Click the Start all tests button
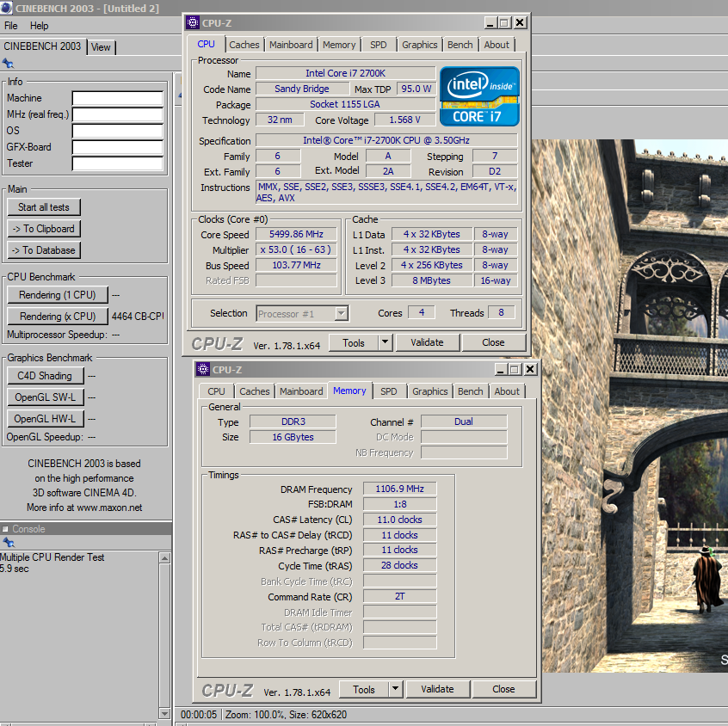Screen dimensions: 728x726 pos(44,207)
